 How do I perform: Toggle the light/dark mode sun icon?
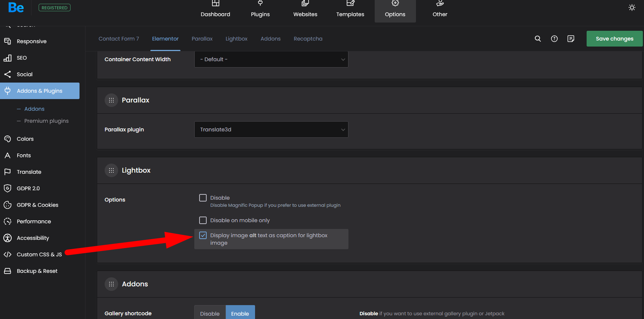pos(632,8)
